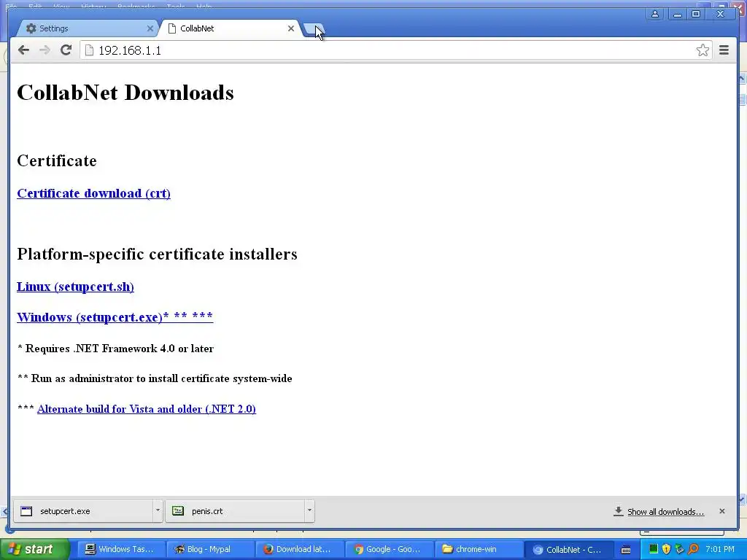Open the downloaded .crt certificate file
The width and height of the screenshot is (747, 560).
point(235,511)
